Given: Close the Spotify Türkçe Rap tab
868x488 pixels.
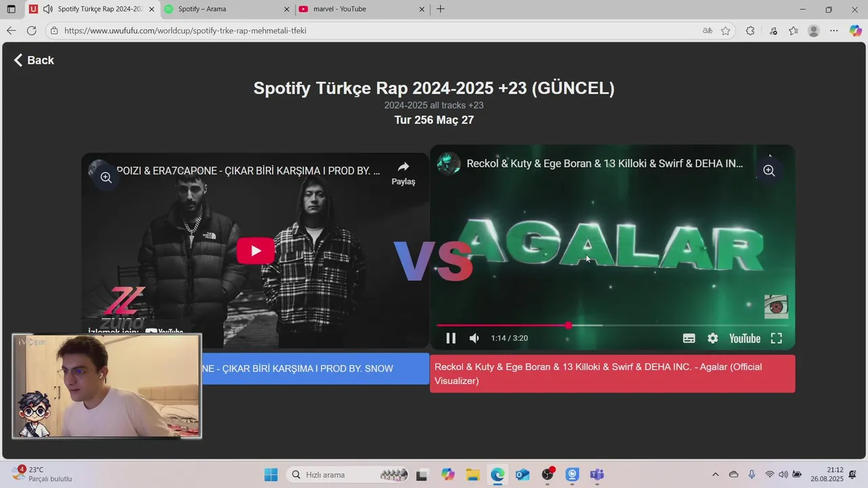Looking at the screenshot, I should 151,9.
